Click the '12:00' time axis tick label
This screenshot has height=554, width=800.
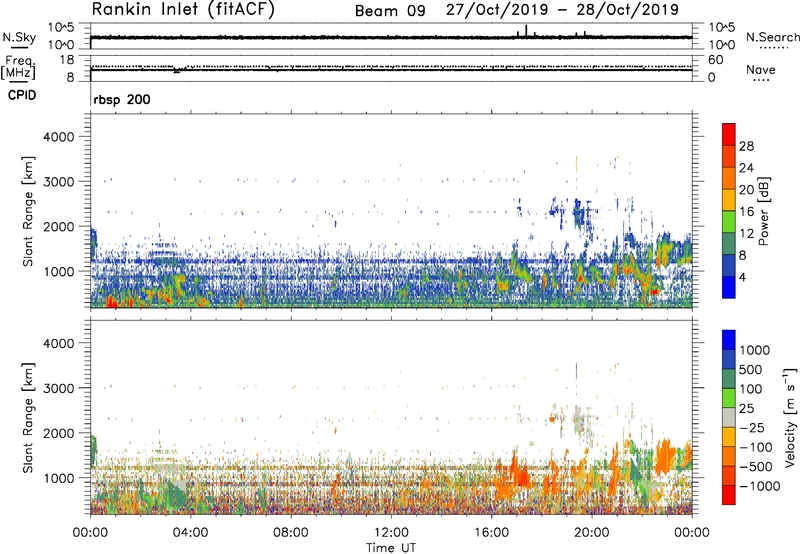pyautogui.click(x=391, y=533)
